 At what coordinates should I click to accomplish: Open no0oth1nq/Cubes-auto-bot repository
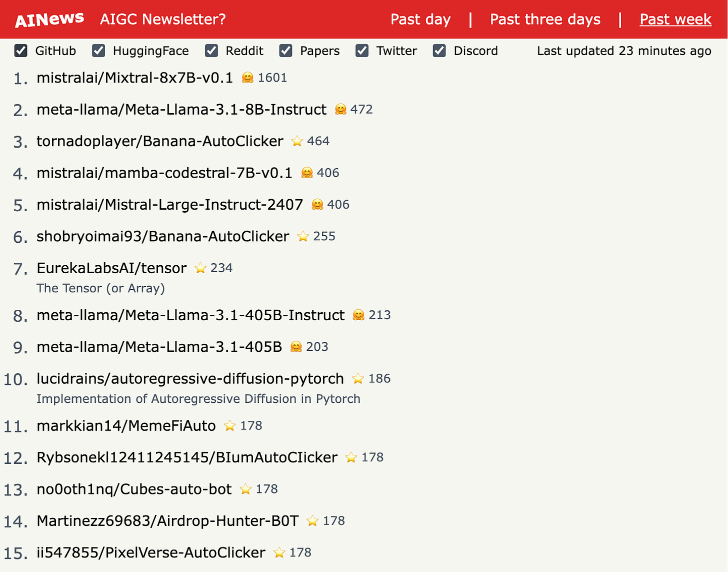tap(134, 489)
